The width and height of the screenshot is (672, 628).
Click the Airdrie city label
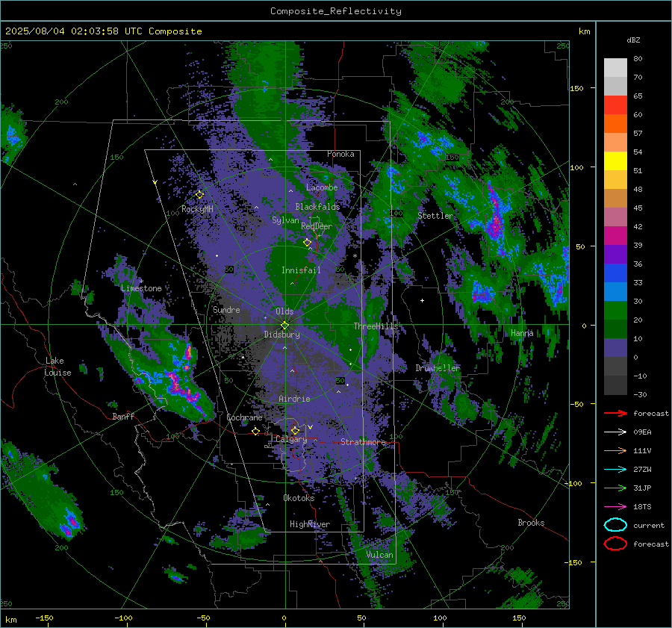(x=294, y=399)
